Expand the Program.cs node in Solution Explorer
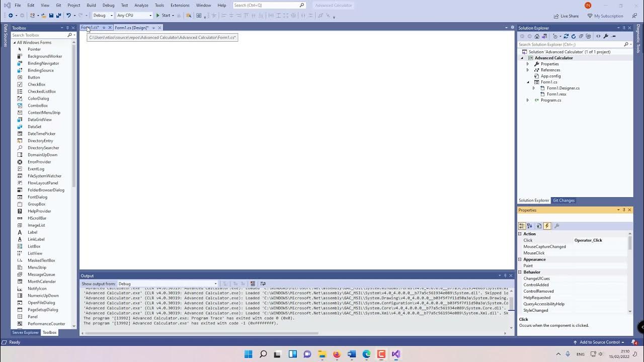This screenshot has width=644, height=362. pyautogui.click(x=528, y=100)
